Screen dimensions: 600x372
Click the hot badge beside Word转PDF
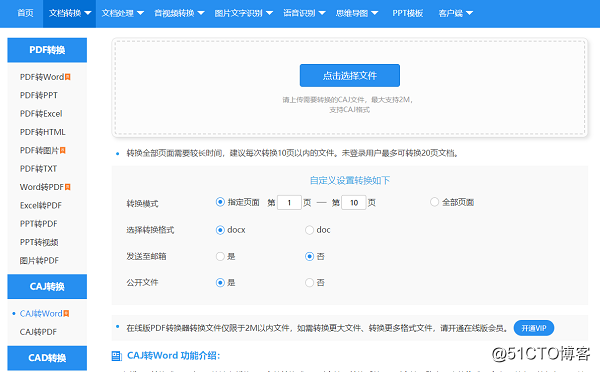point(68,187)
